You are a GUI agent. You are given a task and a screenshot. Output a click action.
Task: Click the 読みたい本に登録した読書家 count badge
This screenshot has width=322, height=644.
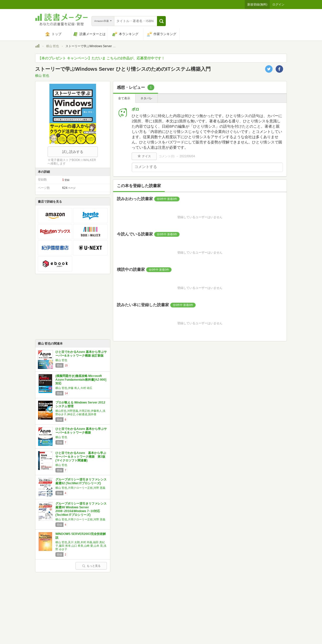pos(183,305)
